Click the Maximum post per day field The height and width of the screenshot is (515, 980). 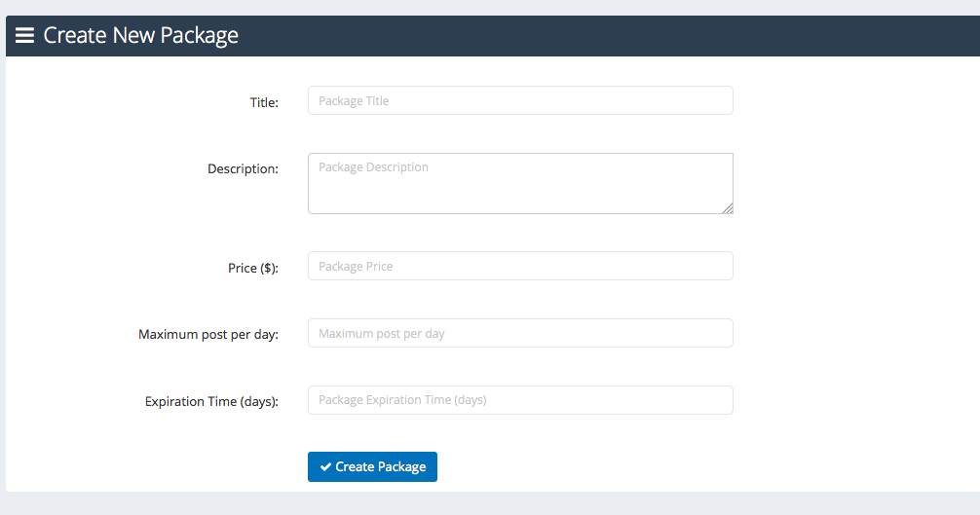click(x=520, y=333)
